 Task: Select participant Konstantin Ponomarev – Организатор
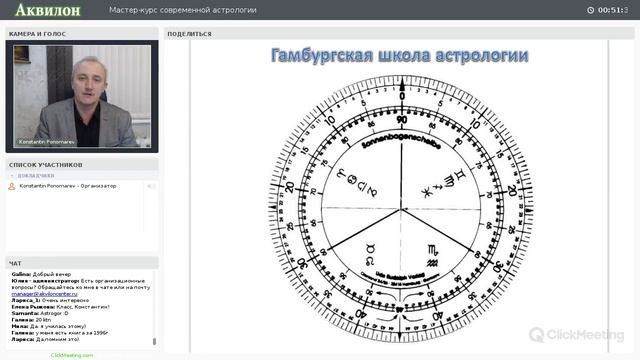point(68,186)
